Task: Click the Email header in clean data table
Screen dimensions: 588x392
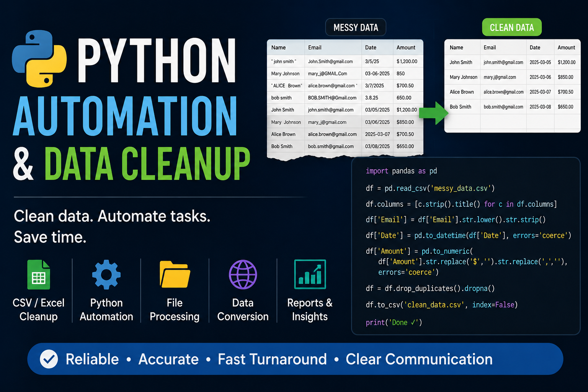Action: point(490,47)
